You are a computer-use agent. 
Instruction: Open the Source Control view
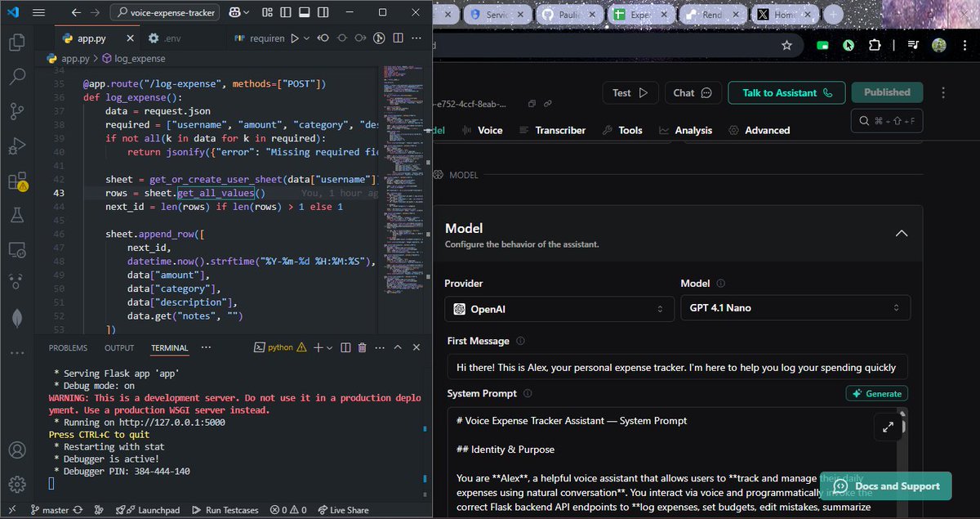click(17, 112)
